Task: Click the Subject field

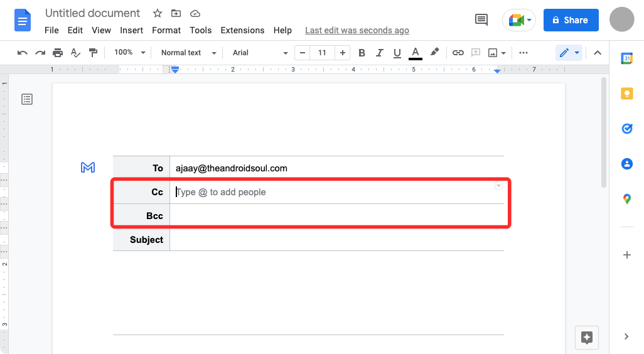Action: 337,239
